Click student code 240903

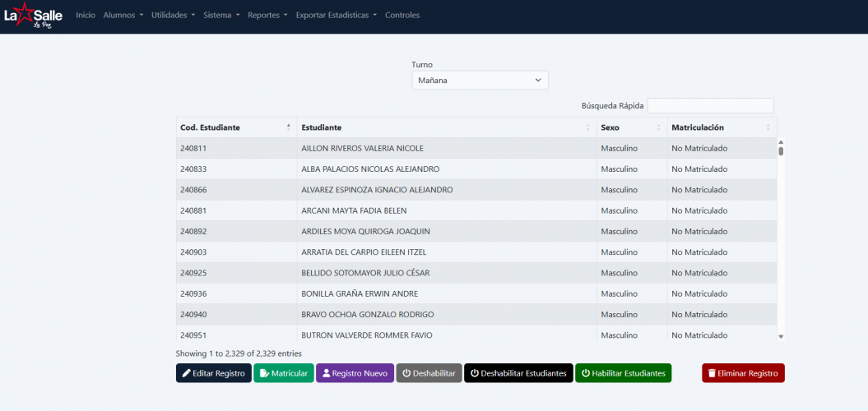tap(193, 252)
